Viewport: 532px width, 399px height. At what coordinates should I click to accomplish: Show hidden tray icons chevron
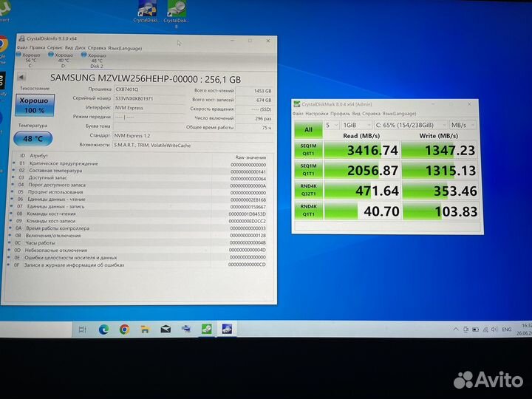pos(456,329)
